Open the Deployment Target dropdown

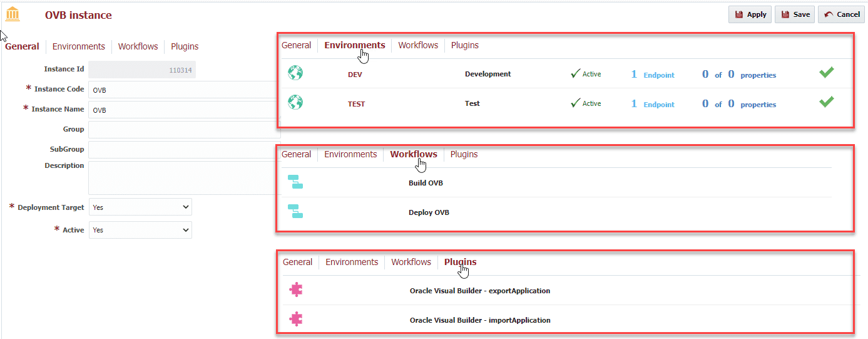pyautogui.click(x=140, y=207)
